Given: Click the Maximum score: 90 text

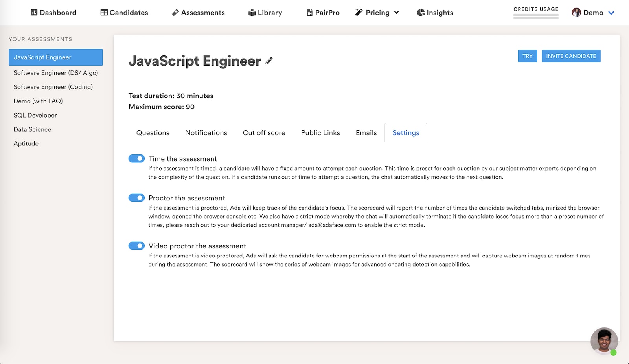Looking at the screenshot, I should click(x=162, y=107).
